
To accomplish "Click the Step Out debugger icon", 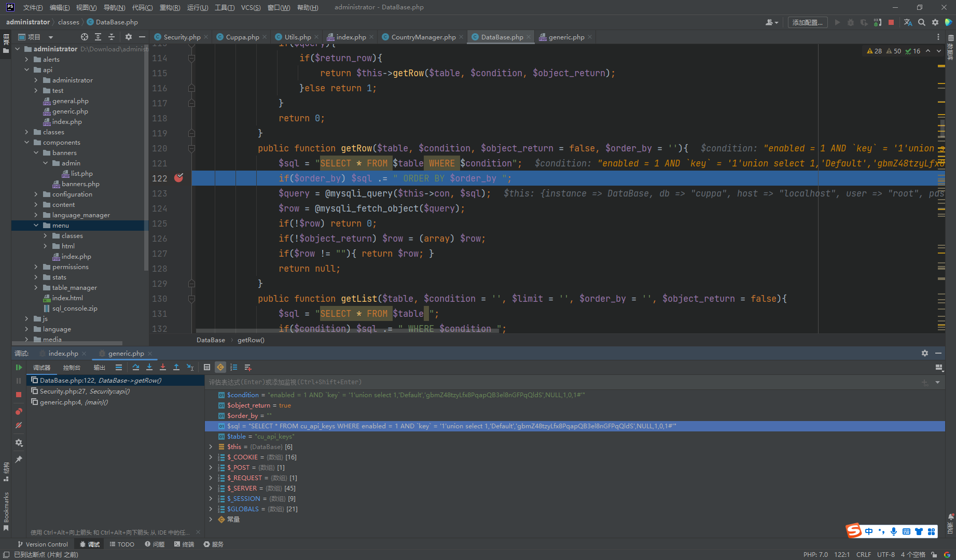I will coord(176,368).
